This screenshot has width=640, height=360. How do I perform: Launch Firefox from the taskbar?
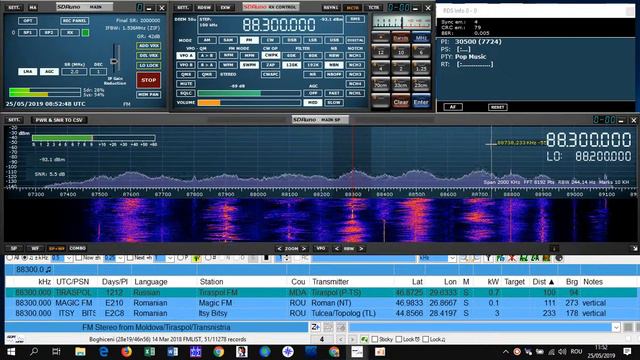click(127, 351)
